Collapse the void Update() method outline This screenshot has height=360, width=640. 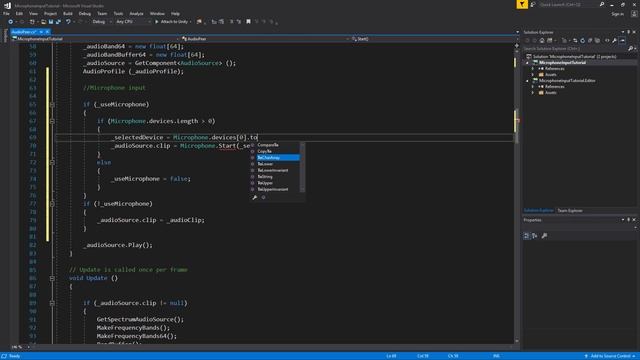point(52,278)
